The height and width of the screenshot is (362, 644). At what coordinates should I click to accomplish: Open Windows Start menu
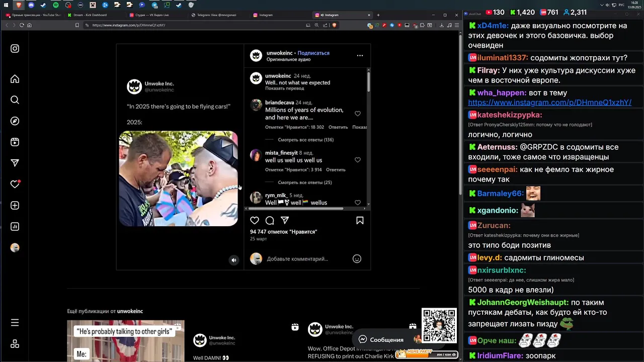(x=6, y=5)
